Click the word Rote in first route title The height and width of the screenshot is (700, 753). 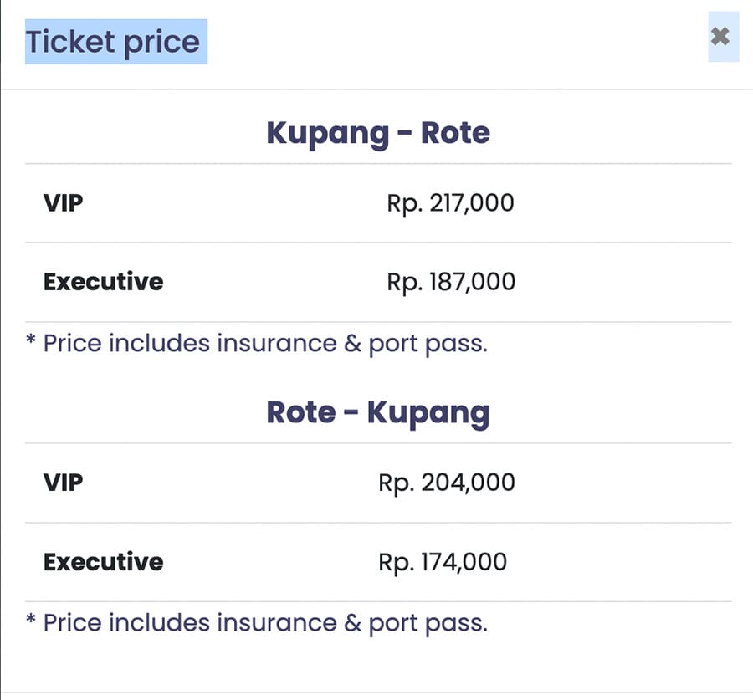tap(455, 132)
